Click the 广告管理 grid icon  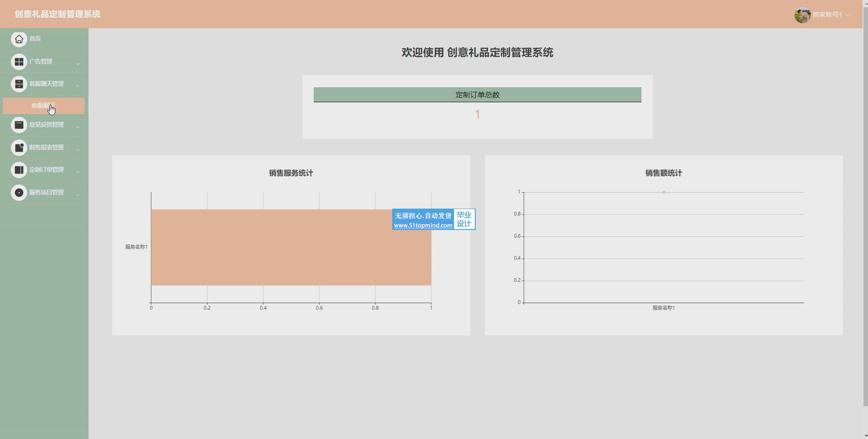[19, 62]
